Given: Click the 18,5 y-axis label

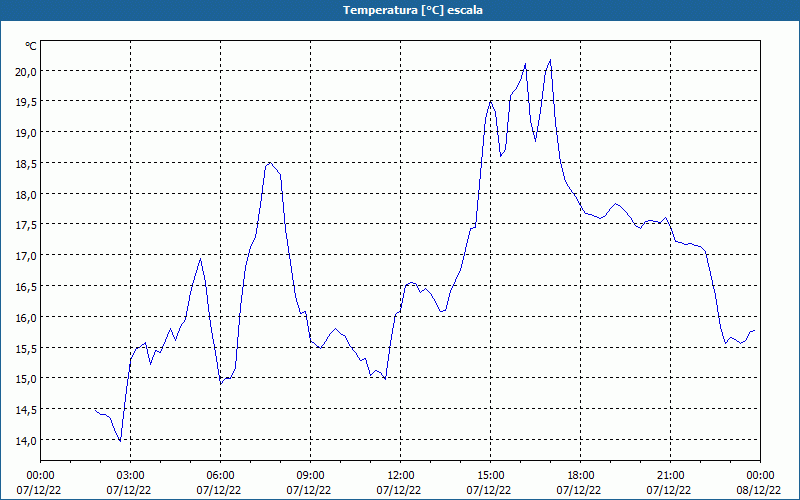Looking at the screenshot, I should click(27, 164).
